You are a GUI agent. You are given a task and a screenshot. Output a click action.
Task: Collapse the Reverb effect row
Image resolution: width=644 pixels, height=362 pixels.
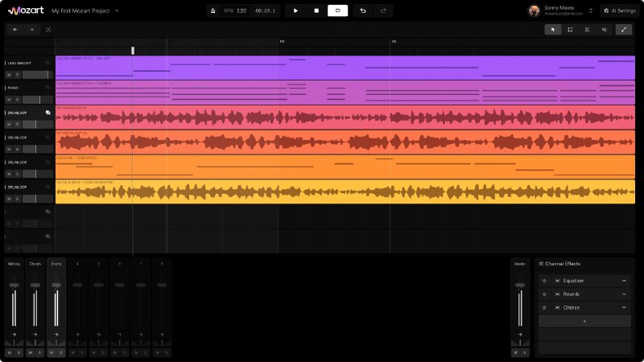624,294
